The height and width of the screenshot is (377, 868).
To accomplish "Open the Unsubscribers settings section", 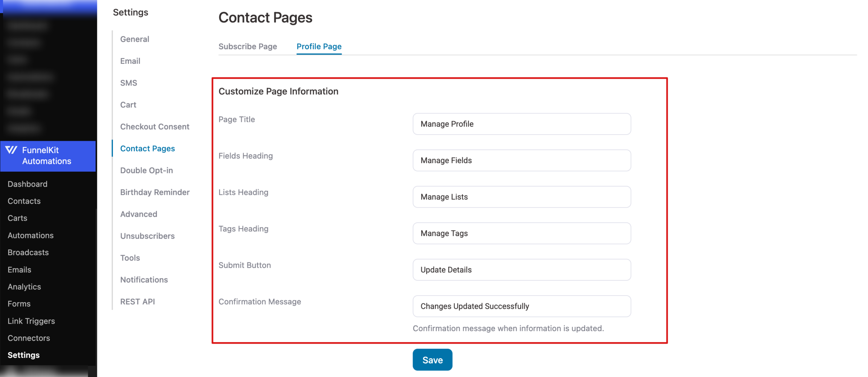I will 147,236.
